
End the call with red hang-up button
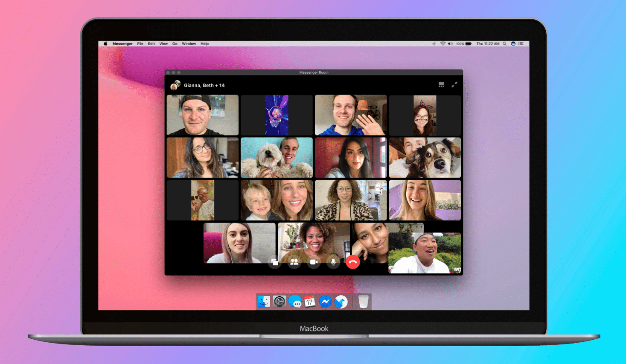[x=353, y=262]
